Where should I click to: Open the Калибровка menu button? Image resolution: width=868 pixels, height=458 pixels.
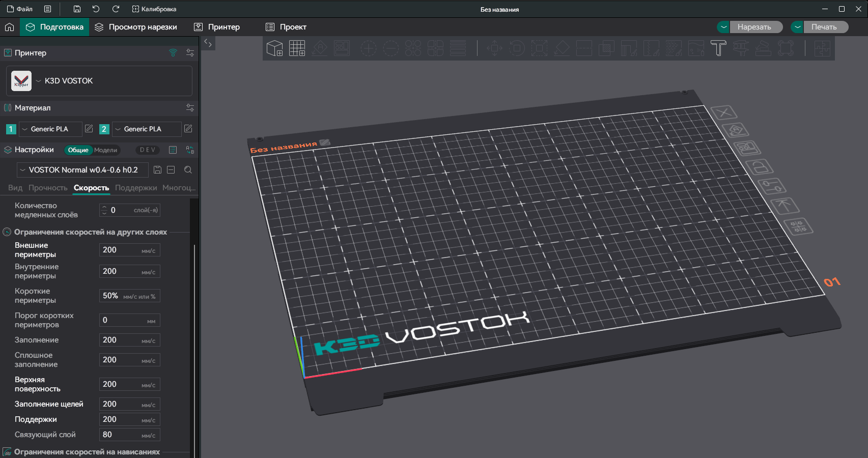click(154, 9)
